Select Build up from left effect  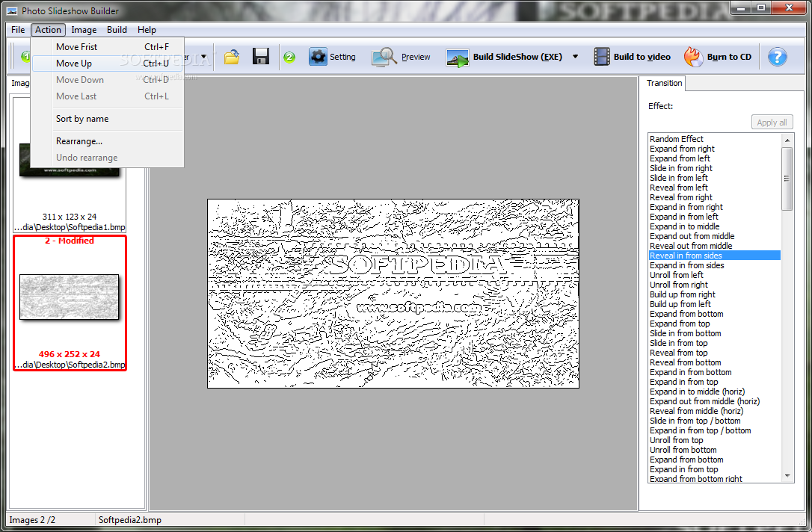tap(714, 304)
